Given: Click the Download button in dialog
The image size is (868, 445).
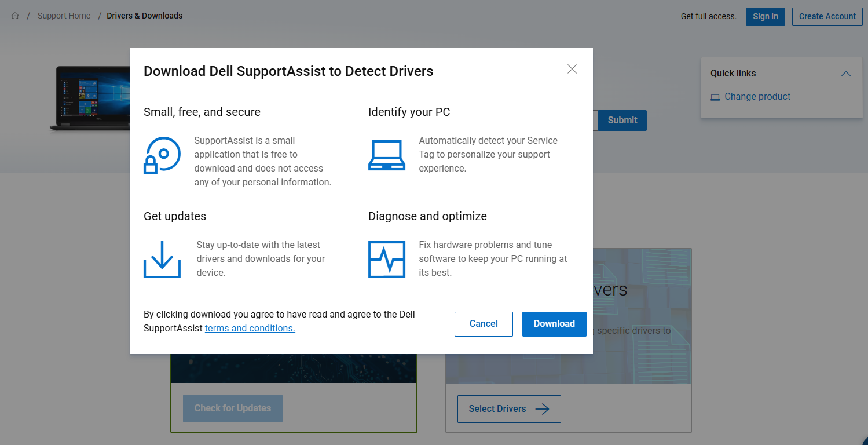Looking at the screenshot, I should [554, 324].
